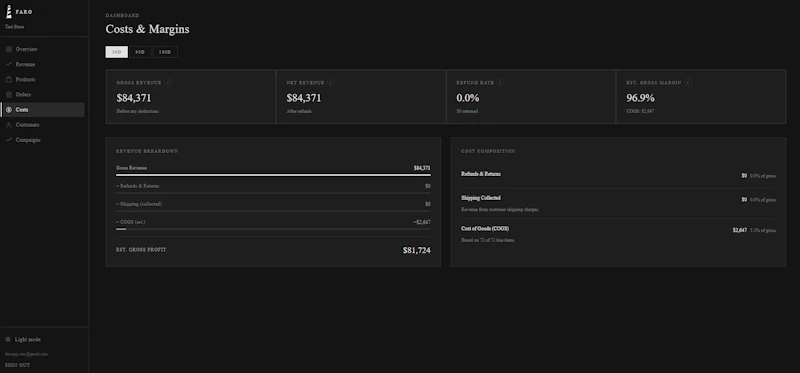Click the 'Before any deductions' caption

[137, 111]
